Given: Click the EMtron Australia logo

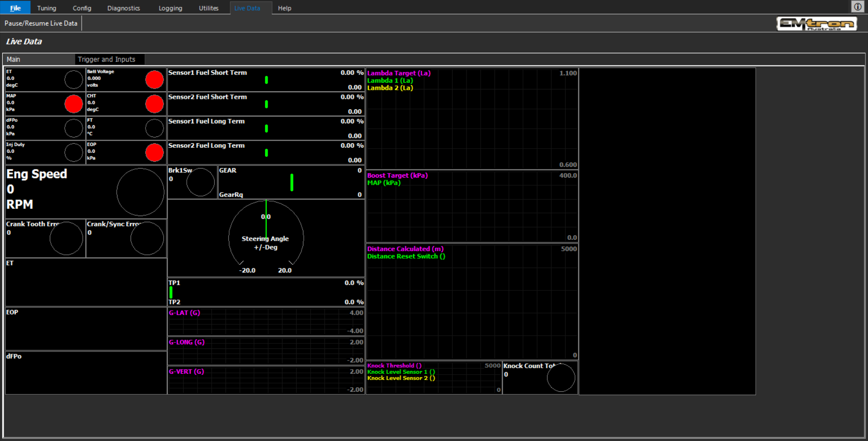Looking at the screenshot, I should [x=816, y=23].
